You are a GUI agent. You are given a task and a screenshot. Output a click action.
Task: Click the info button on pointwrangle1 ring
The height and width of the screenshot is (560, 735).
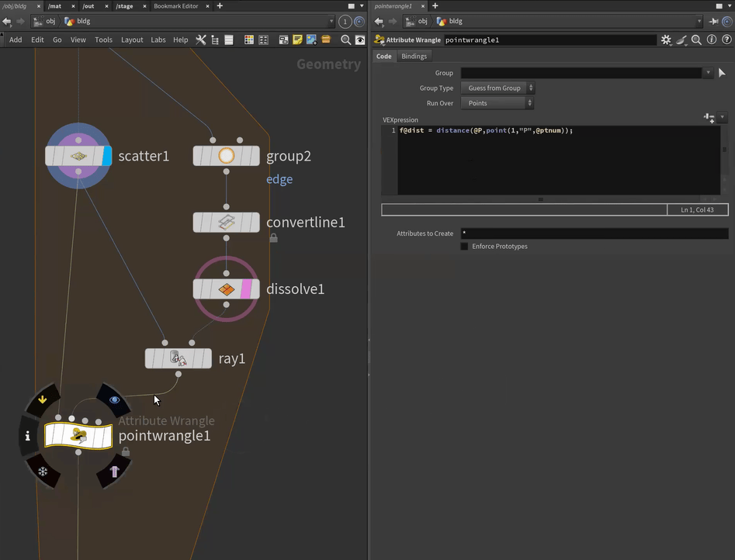(28, 436)
